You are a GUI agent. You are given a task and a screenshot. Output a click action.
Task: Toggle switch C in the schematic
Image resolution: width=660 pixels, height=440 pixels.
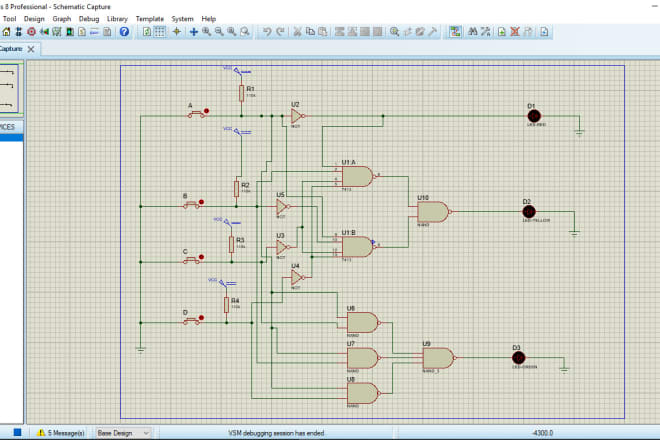192,259
